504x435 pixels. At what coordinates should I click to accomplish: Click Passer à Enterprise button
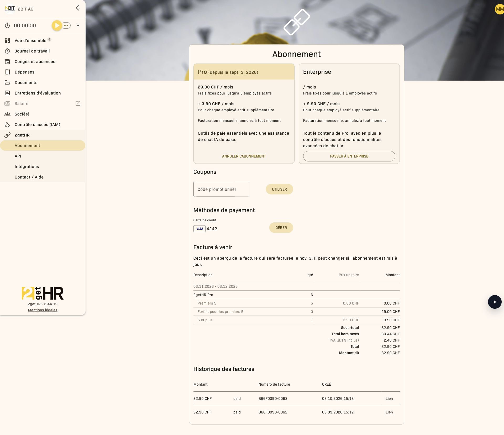pos(349,156)
